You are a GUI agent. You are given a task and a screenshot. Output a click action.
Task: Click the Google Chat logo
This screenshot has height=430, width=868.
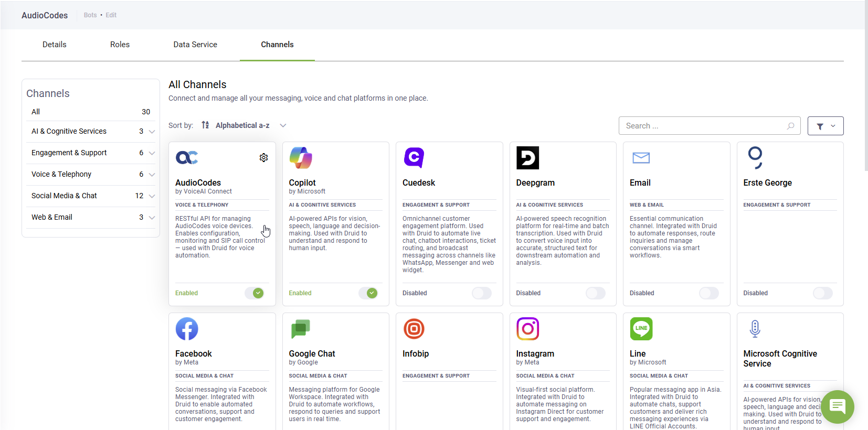click(x=301, y=329)
